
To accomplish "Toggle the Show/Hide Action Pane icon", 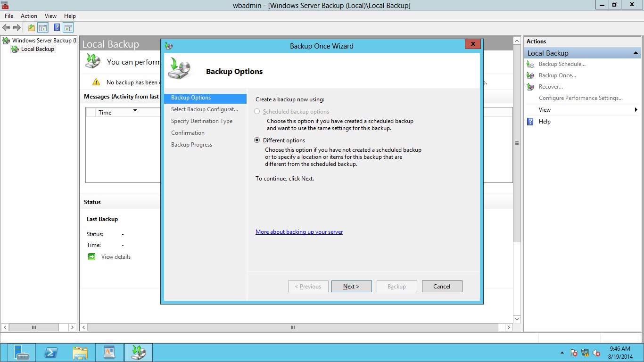I will click(x=68, y=28).
